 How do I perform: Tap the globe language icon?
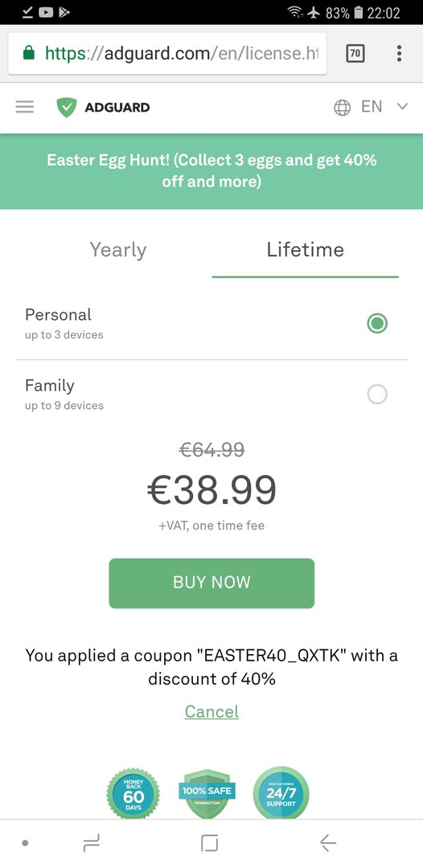click(342, 108)
